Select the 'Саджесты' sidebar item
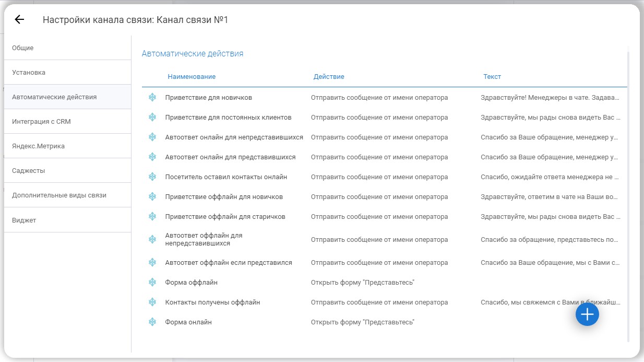This screenshot has width=644, height=362. 29,171
